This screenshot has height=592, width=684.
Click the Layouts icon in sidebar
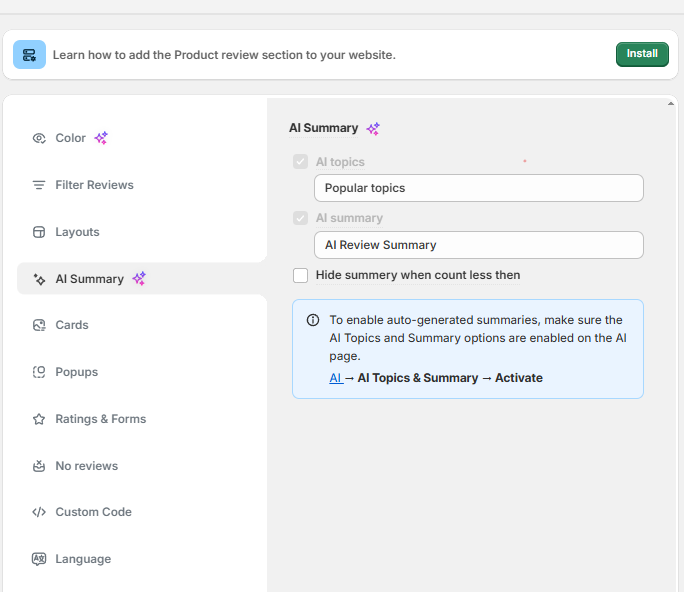(x=39, y=232)
